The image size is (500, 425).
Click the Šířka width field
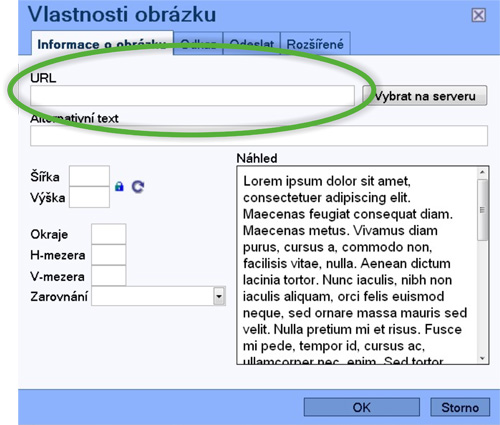point(89,176)
